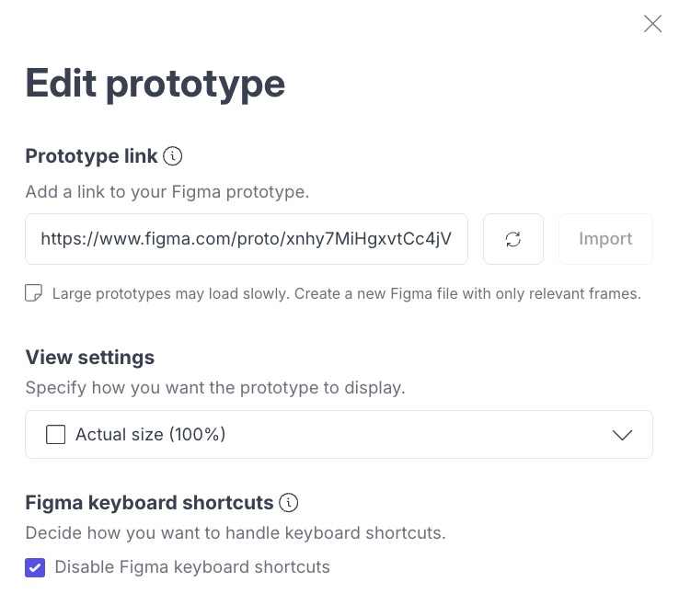Open the Actual size (100%) dropdown
This screenshot has height=616, width=679.
click(x=339, y=435)
